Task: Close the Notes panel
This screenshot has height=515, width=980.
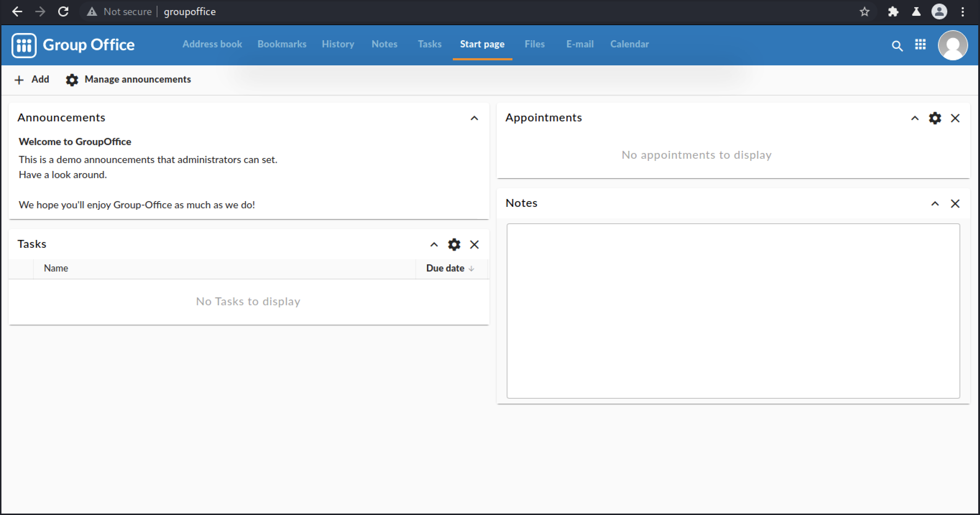Action: (x=955, y=204)
